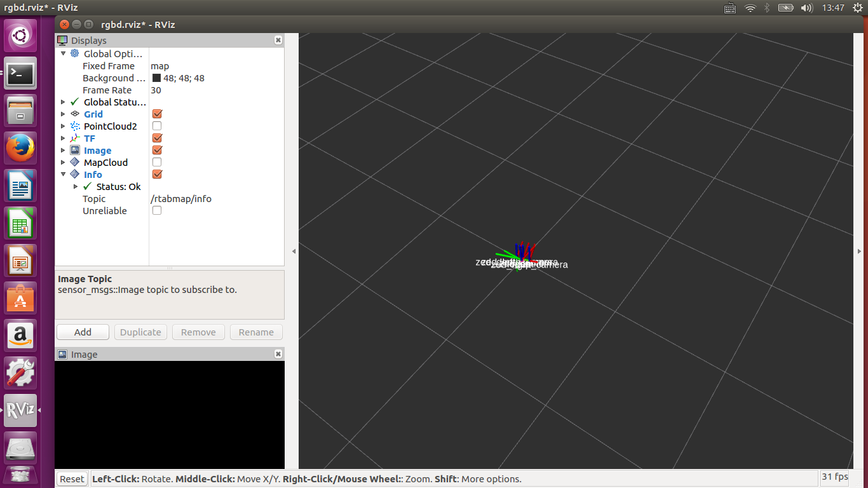Click the PointCloud2 display icon
The width and height of the screenshot is (868, 488).
pyautogui.click(x=75, y=126)
